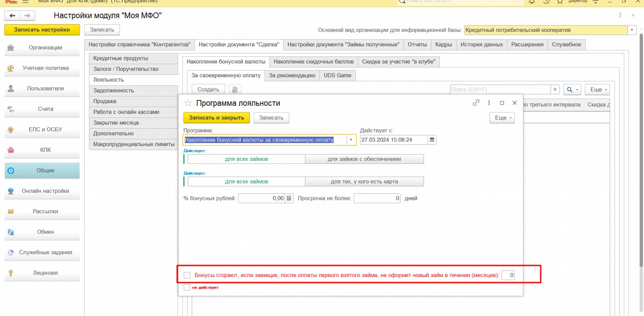Screen dimensions: 644x316
Task: Open the UDS Game tab
Action: [338, 75]
